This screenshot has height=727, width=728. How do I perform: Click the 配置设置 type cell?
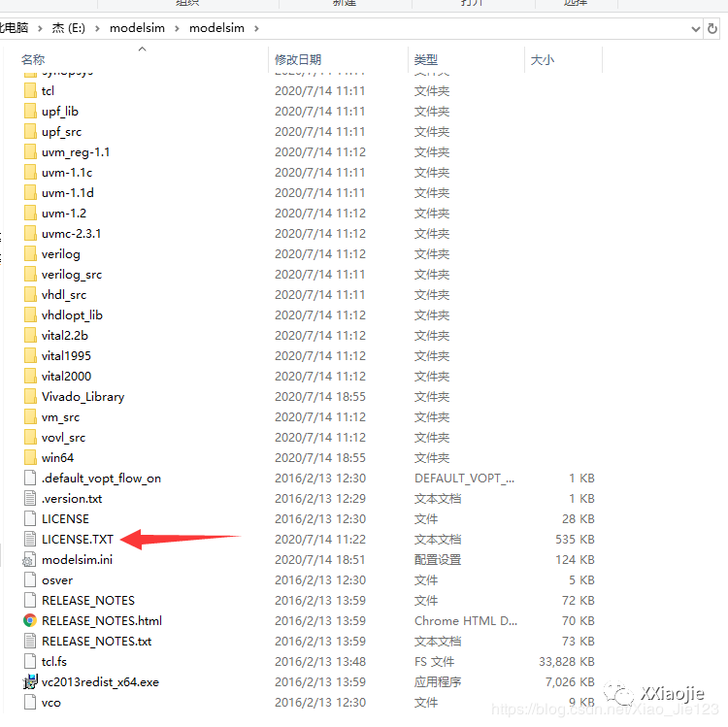coord(438,560)
